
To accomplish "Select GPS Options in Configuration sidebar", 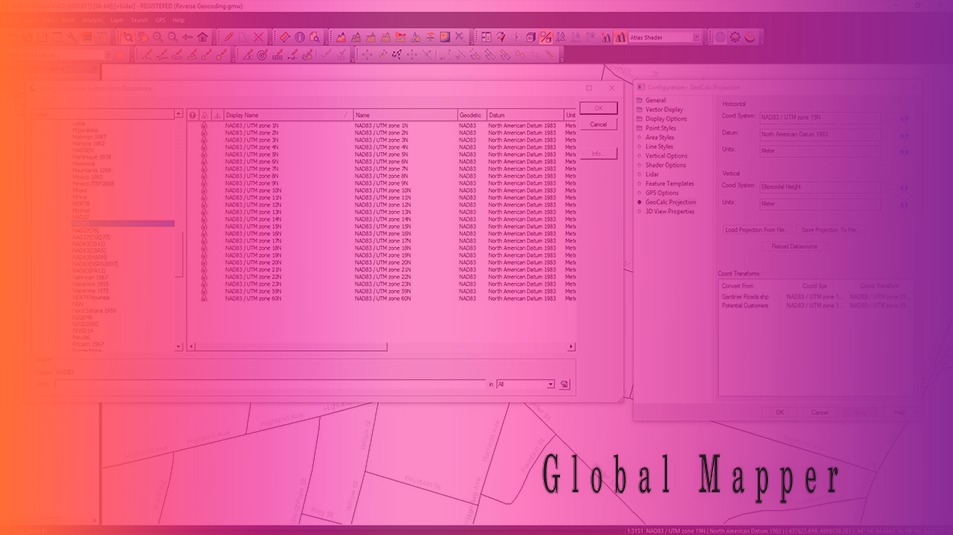I will coord(662,193).
